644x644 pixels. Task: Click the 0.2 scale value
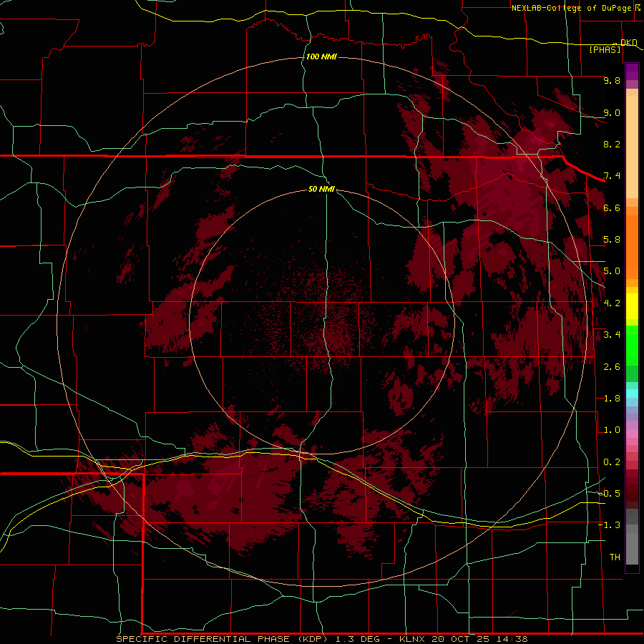pyautogui.click(x=612, y=462)
